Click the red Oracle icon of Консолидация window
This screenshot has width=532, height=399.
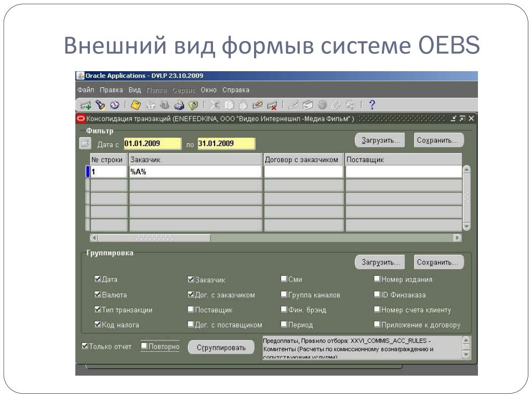[x=81, y=119]
